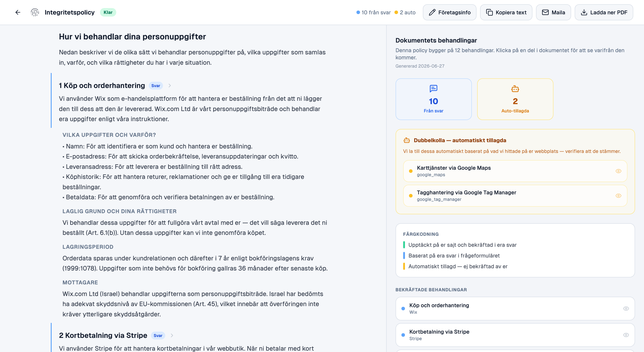Click the Hur vi behandlar dina personuppgifter title

pos(133,36)
